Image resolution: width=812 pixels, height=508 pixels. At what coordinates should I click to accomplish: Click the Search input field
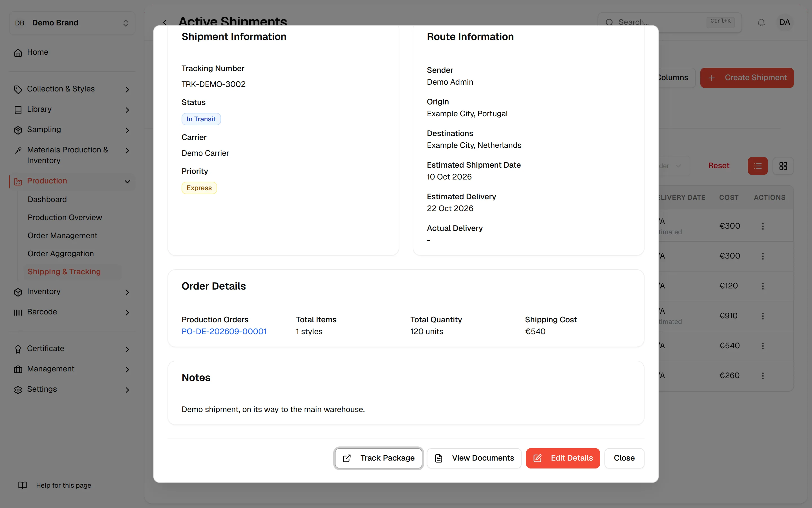[669, 23]
